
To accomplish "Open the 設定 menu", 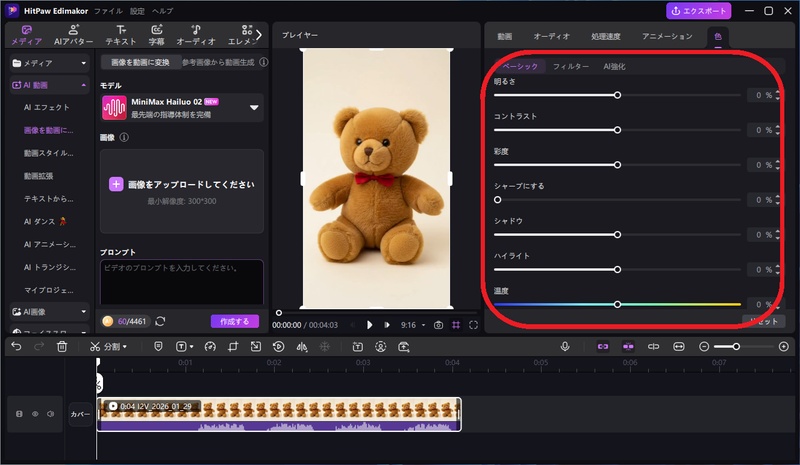I will point(137,11).
